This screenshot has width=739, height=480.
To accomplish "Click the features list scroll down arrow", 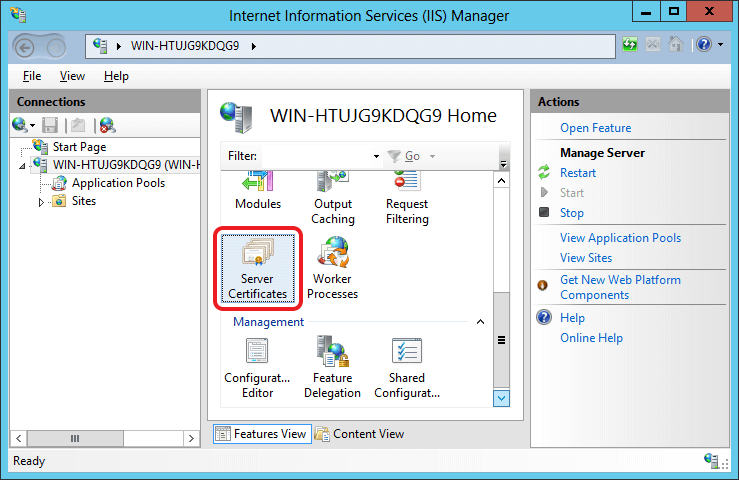I will coord(501,398).
